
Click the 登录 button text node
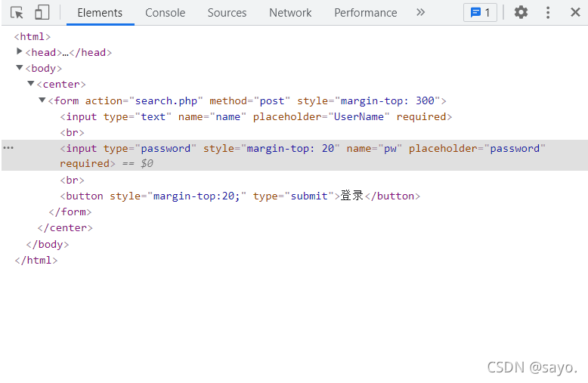point(351,195)
